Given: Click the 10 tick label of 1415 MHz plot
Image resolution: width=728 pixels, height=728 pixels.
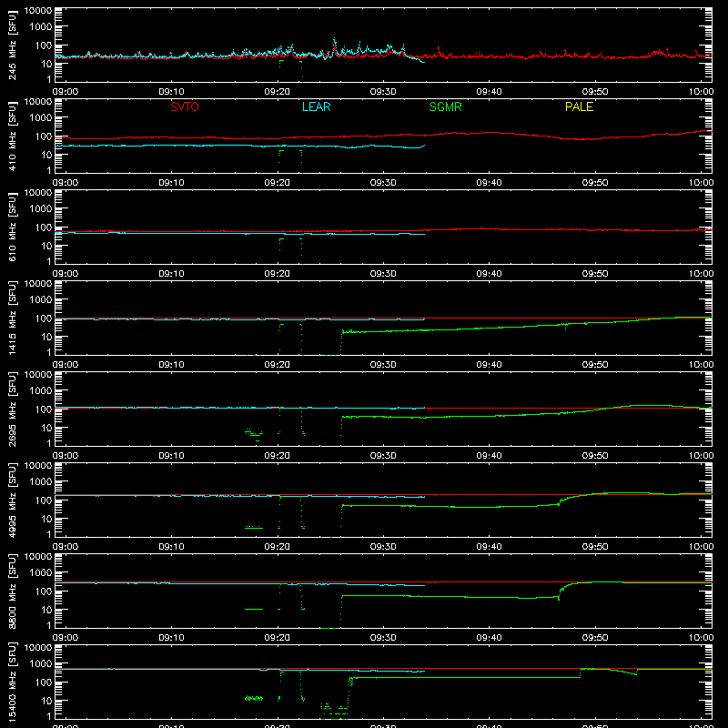Looking at the screenshot, I should [x=46, y=337].
